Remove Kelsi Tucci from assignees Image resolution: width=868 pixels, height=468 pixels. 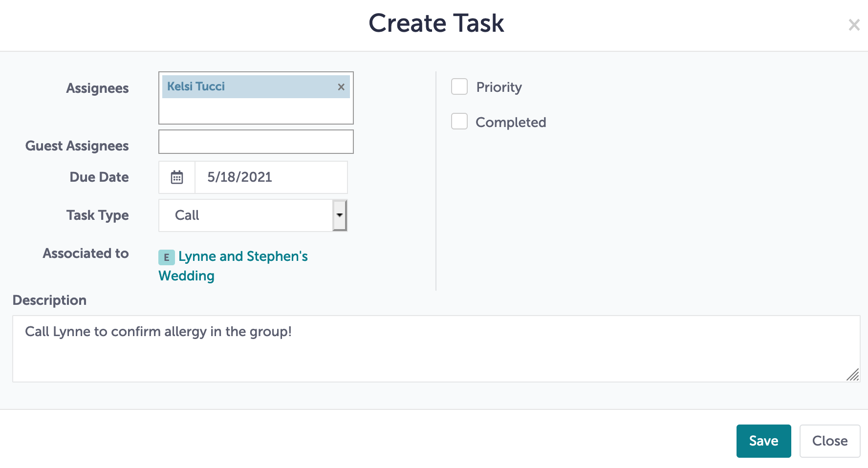pyautogui.click(x=341, y=87)
